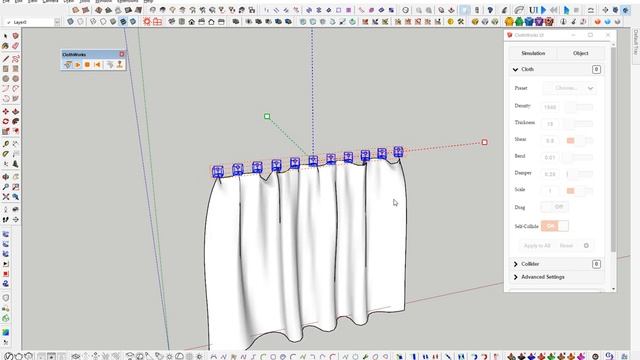Click the Iso view house icon
This screenshot has width=640, height=360.
point(171,21)
